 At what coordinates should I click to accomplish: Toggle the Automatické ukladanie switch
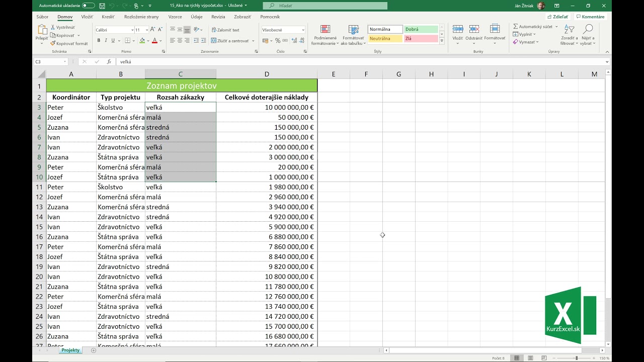(88, 6)
